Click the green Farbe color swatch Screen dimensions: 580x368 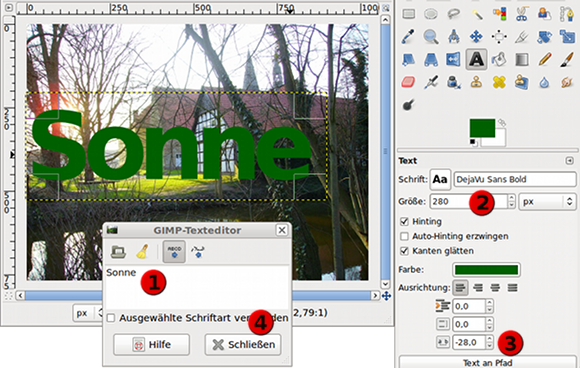(486, 270)
